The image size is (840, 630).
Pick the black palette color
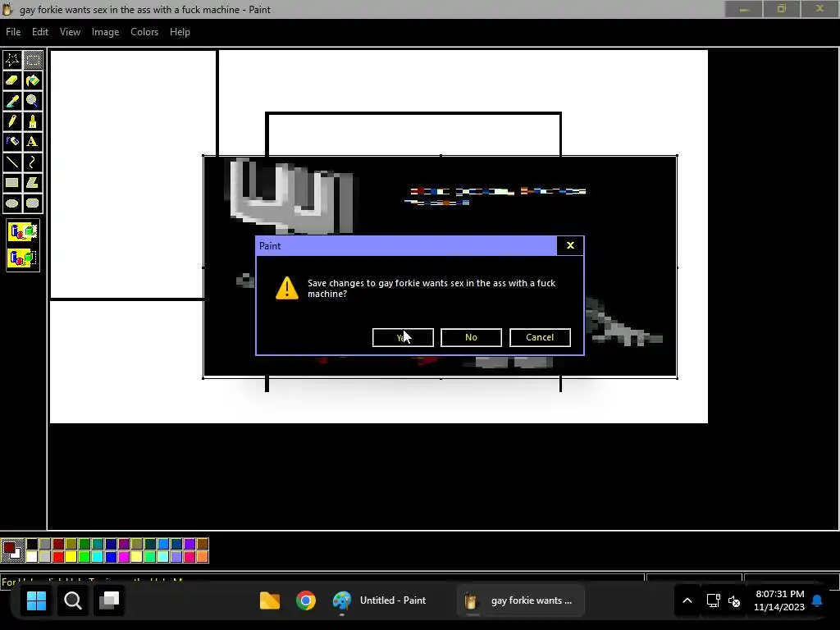[32, 545]
